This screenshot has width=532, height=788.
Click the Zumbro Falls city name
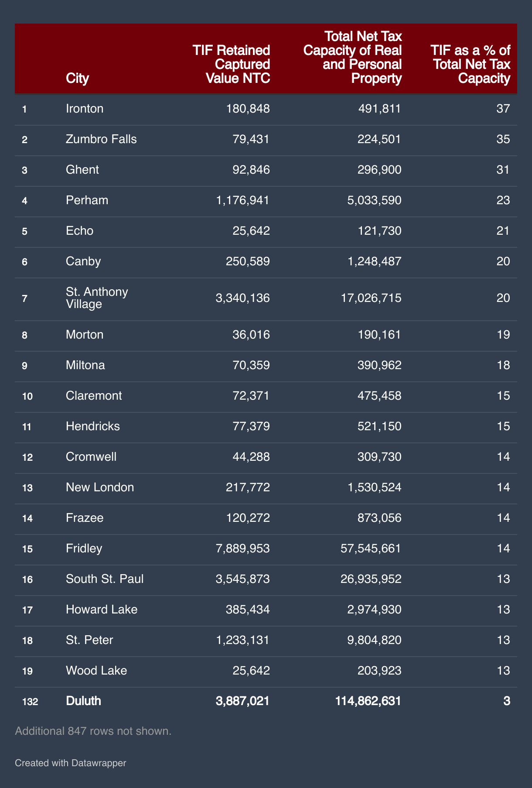click(101, 139)
